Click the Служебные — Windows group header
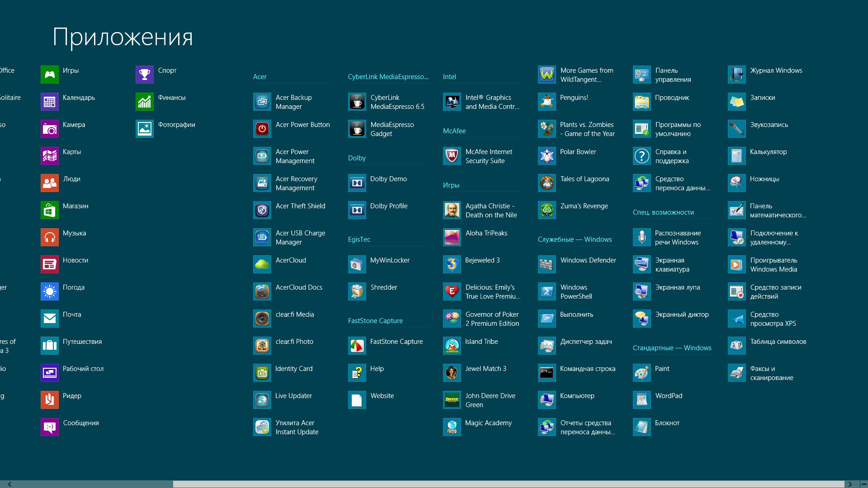Screen dimensions: 868x488 575,239
